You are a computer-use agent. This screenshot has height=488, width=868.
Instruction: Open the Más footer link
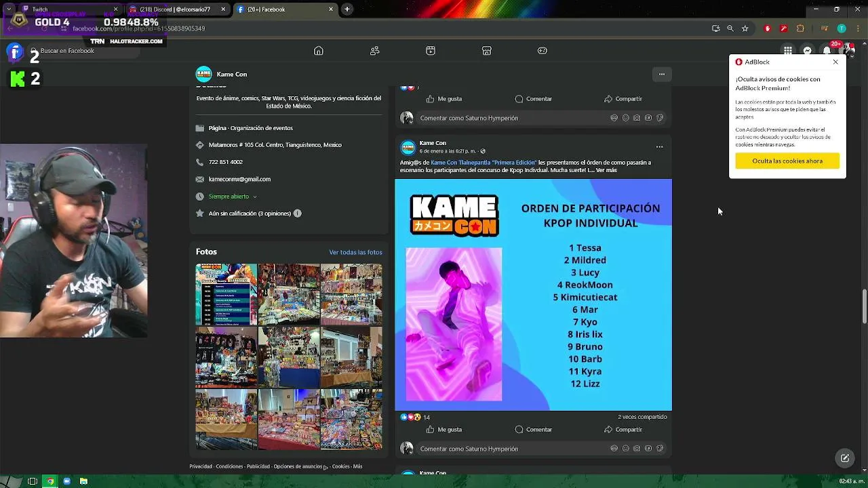coord(357,466)
